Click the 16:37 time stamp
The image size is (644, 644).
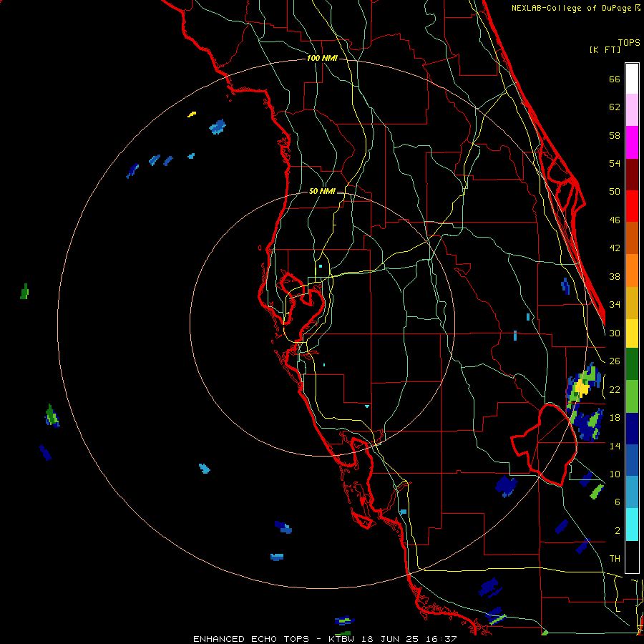441,639
